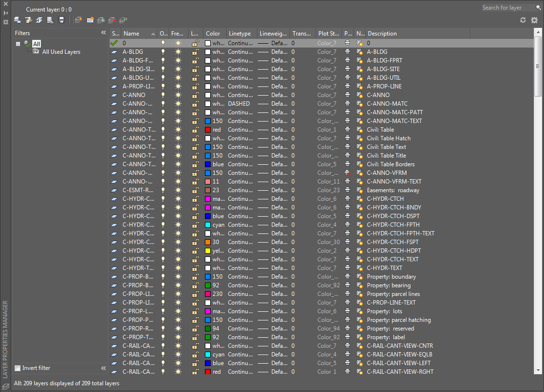
Task: Collapse the All filter tree node
Action: click(x=18, y=44)
